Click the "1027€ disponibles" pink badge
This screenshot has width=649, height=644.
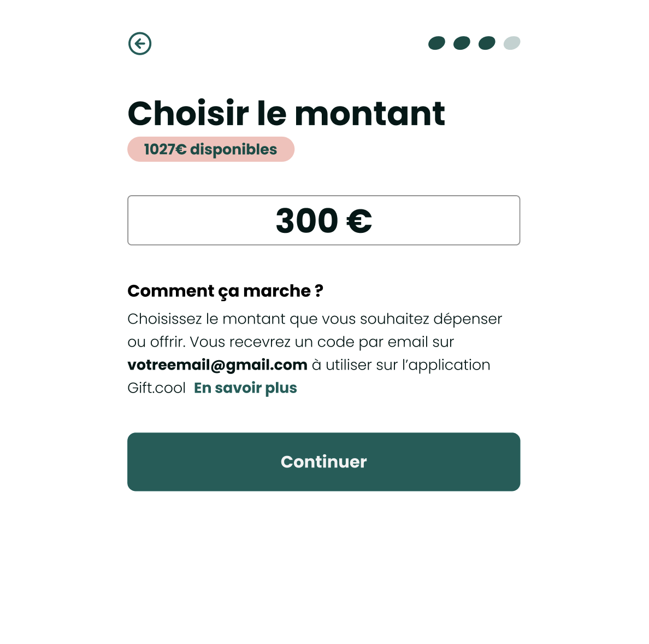(210, 149)
